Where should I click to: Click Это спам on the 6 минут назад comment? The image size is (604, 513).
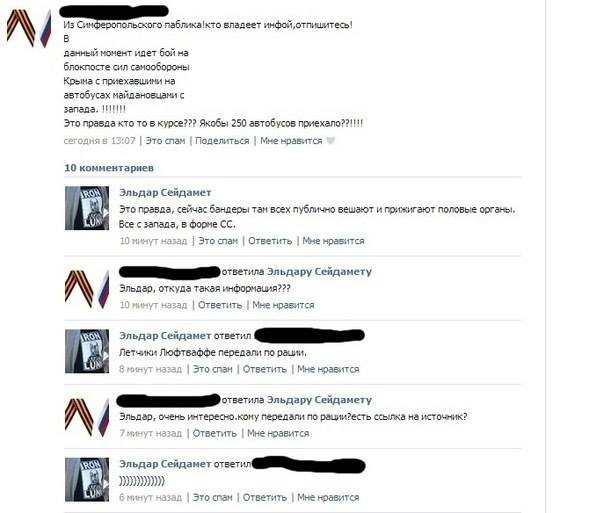tap(213, 498)
